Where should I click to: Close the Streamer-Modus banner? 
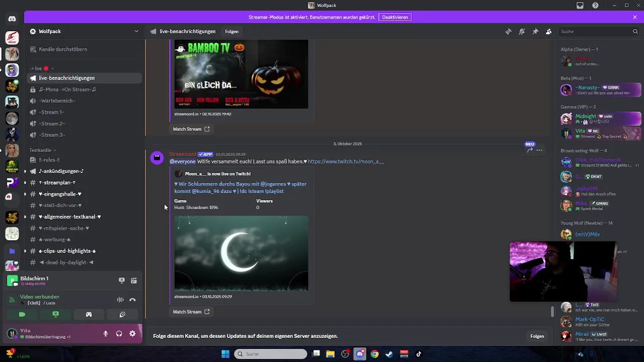click(635, 17)
